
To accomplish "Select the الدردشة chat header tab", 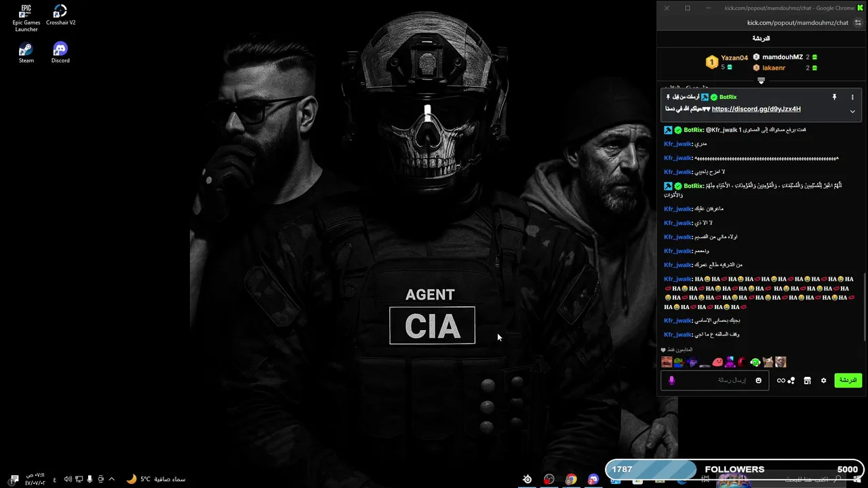I will (761, 39).
